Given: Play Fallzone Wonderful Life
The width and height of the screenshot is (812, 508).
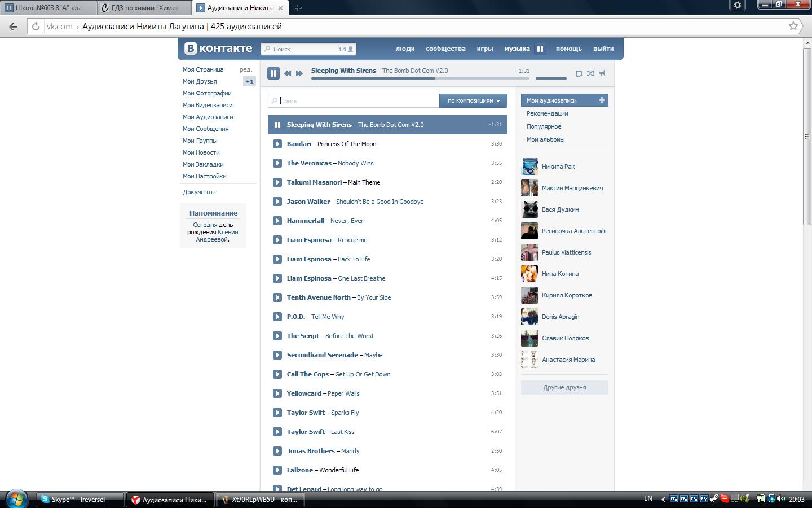Looking at the screenshot, I should pos(277,470).
